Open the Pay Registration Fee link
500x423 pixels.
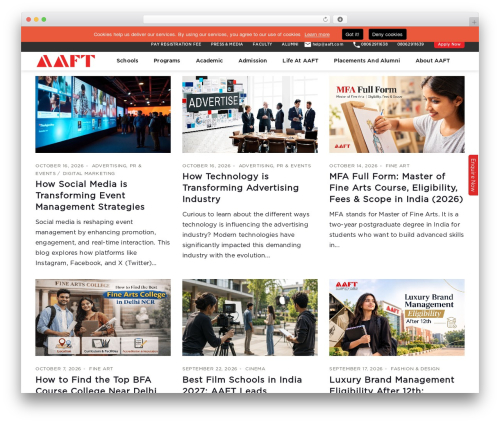pos(176,44)
